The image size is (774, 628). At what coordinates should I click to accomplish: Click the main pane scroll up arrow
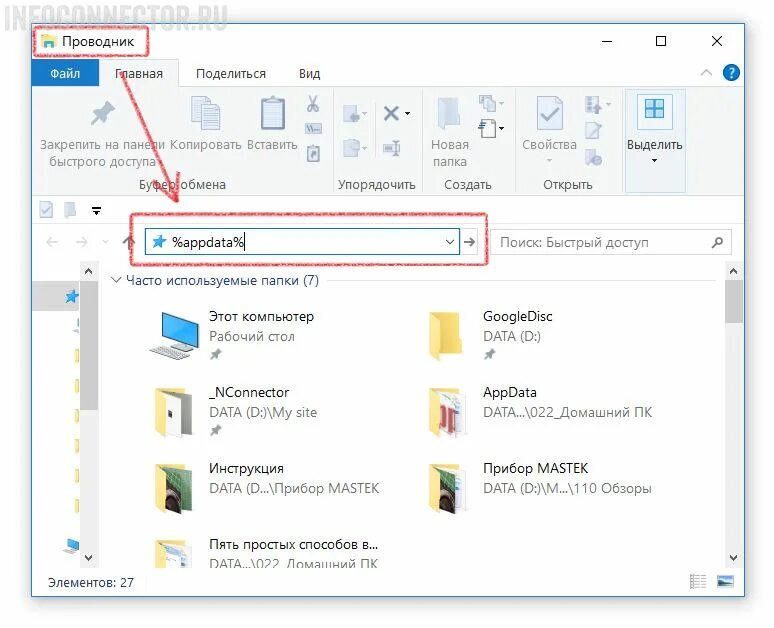(734, 271)
